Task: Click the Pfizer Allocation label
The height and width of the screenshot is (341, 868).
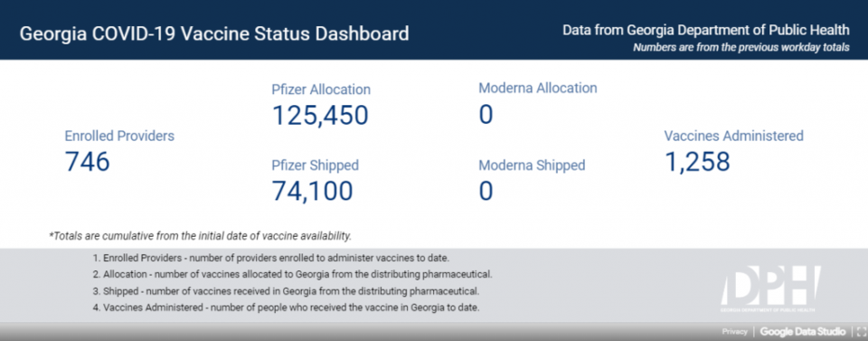Action: 321,90
